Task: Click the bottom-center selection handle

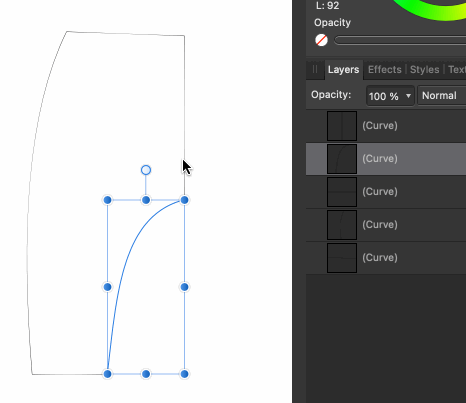Action: pos(146,374)
